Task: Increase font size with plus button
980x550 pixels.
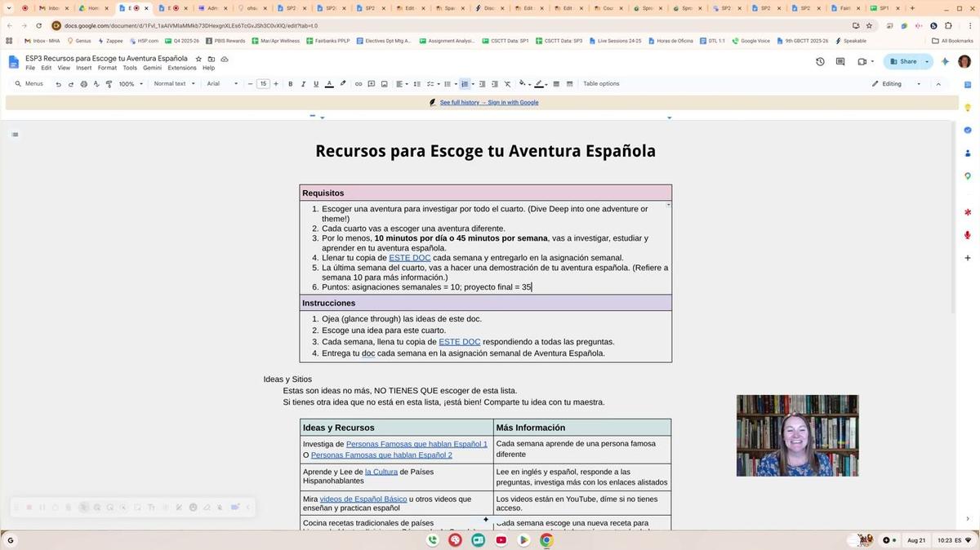Action: tap(276, 84)
